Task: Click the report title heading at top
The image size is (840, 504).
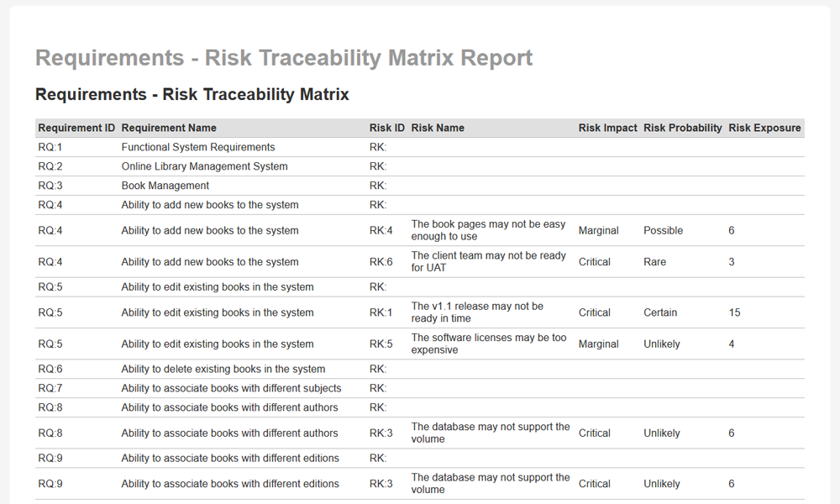Action: coord(284,58)
